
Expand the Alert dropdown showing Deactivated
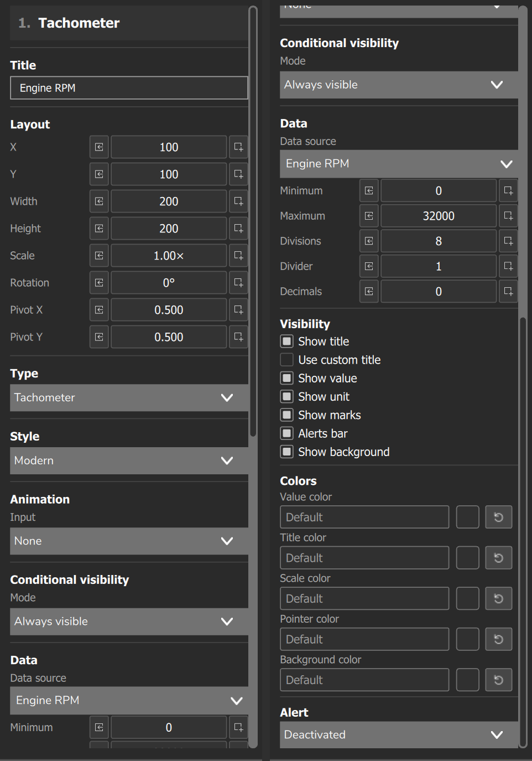pos(399,734)
